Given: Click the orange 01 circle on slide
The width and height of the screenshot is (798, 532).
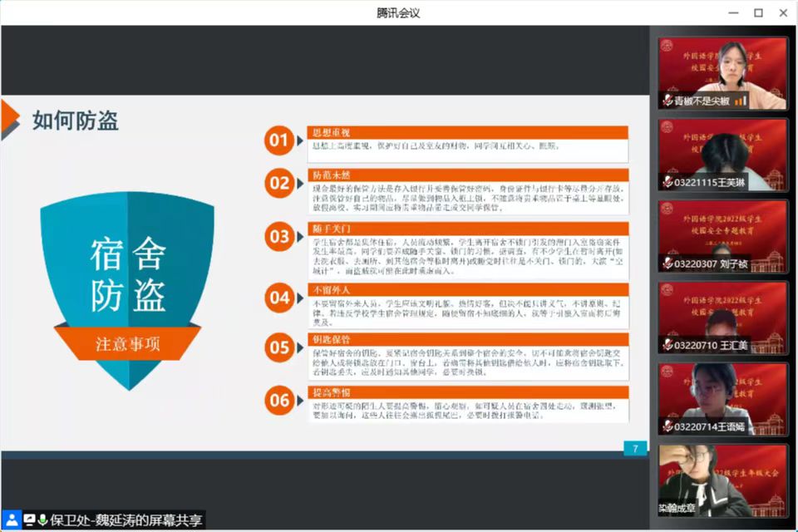Looking at the screenshot, I should pos(279,140).
